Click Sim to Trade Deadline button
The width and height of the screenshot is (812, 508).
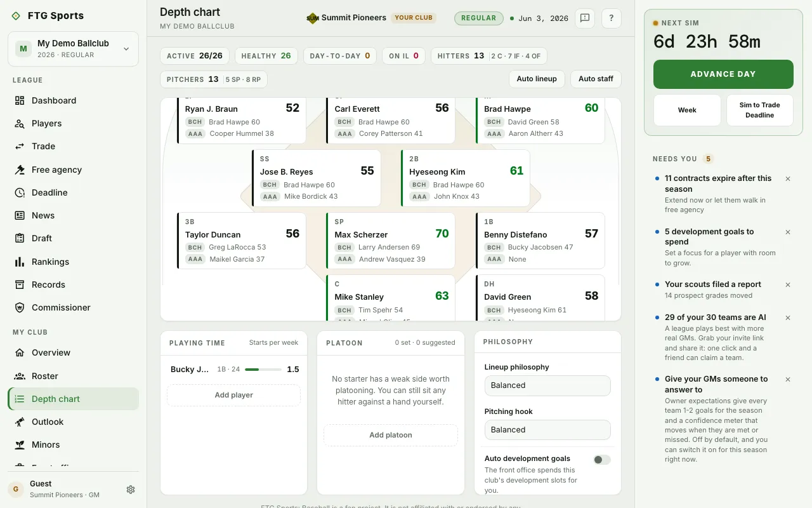coord(760,110)
